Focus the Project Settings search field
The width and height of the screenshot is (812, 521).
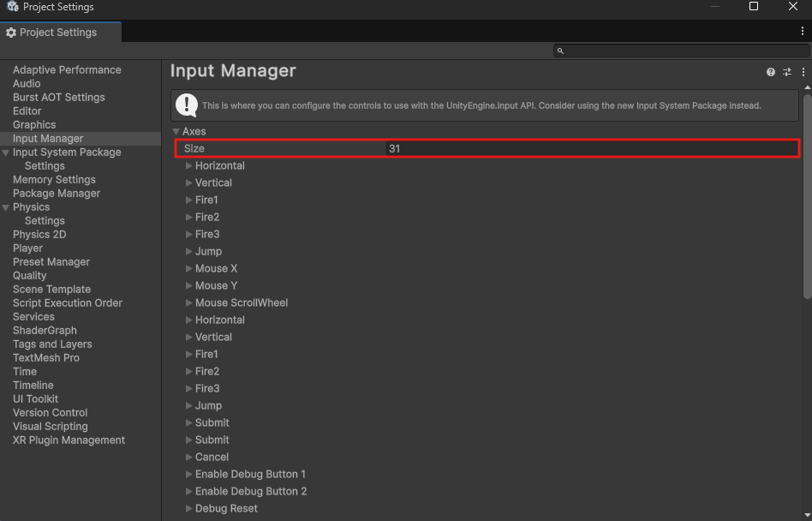681,51
